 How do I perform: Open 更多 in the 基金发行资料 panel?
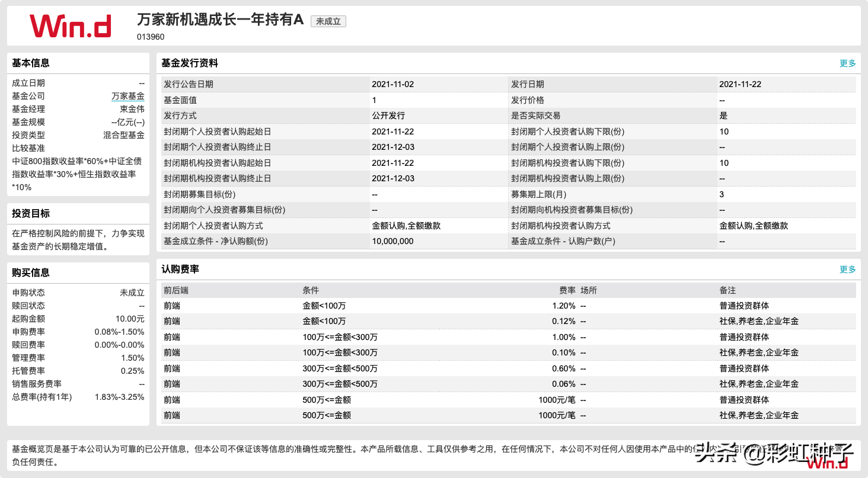click(x=848, y=63)
